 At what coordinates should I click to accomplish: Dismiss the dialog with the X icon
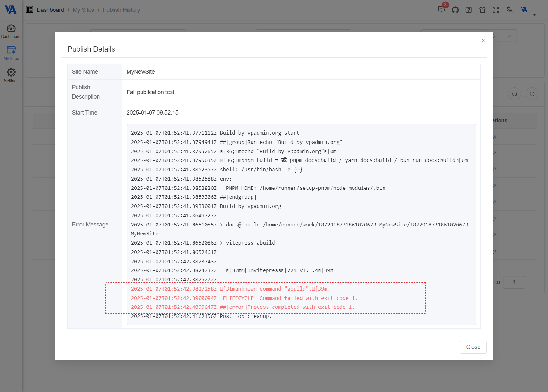pos(483,41)
